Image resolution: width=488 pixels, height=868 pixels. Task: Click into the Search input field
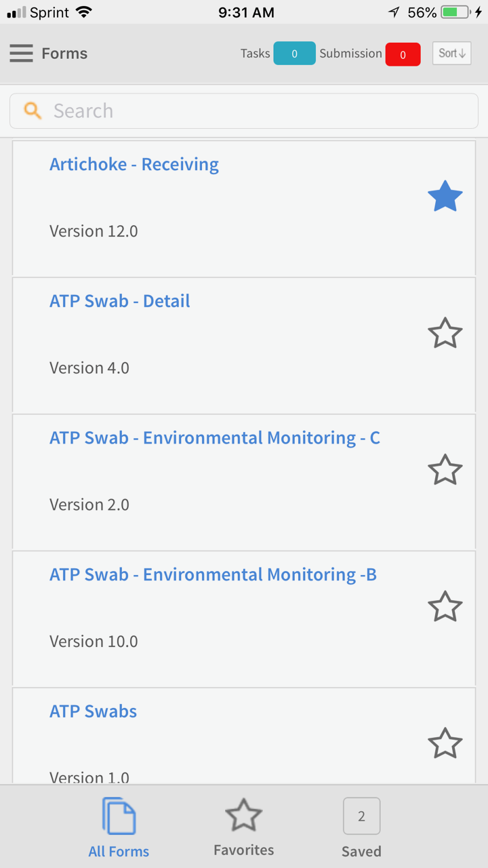click(258, 111)
